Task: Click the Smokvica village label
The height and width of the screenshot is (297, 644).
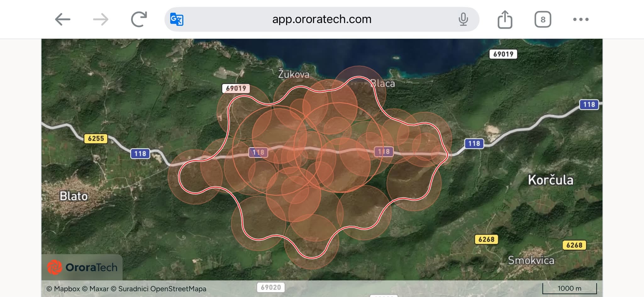Action: [531, 260]
